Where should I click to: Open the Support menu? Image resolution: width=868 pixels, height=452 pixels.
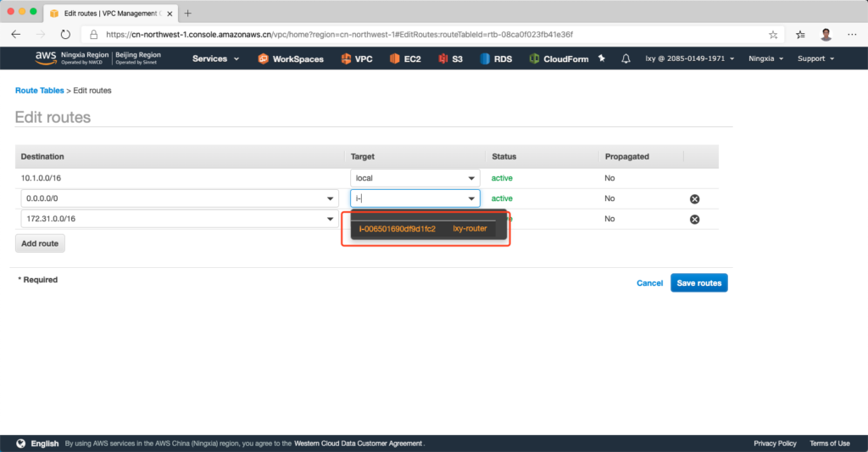point(815,59)
